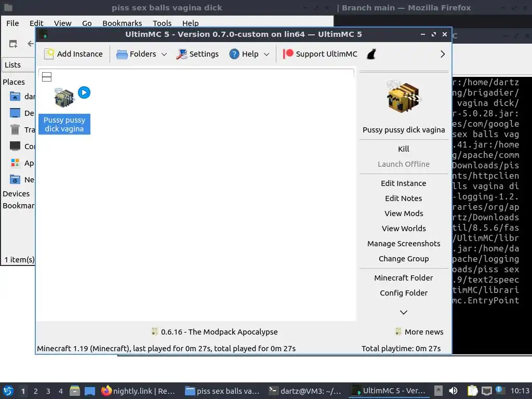Image resolution: width=532 pixels, height=399 pixels.
Task: Open Edit Instance
Action: pyautogui.click(x=403, y=183)
